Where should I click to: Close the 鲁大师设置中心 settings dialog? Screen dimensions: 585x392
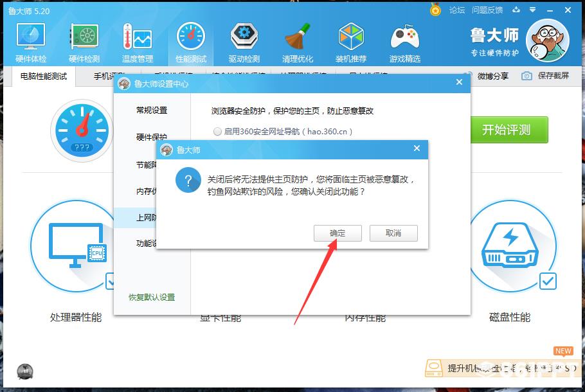click(459, 82)
